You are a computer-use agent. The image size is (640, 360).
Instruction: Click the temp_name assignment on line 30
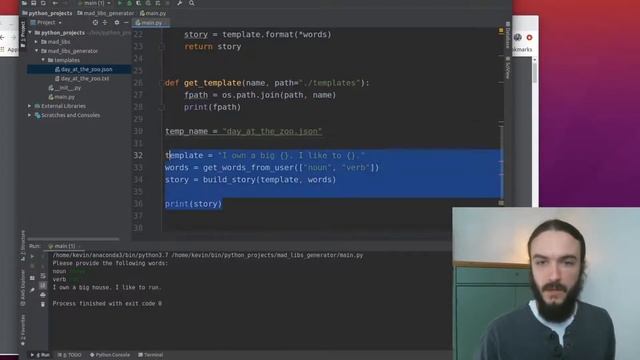pos(244,131)
